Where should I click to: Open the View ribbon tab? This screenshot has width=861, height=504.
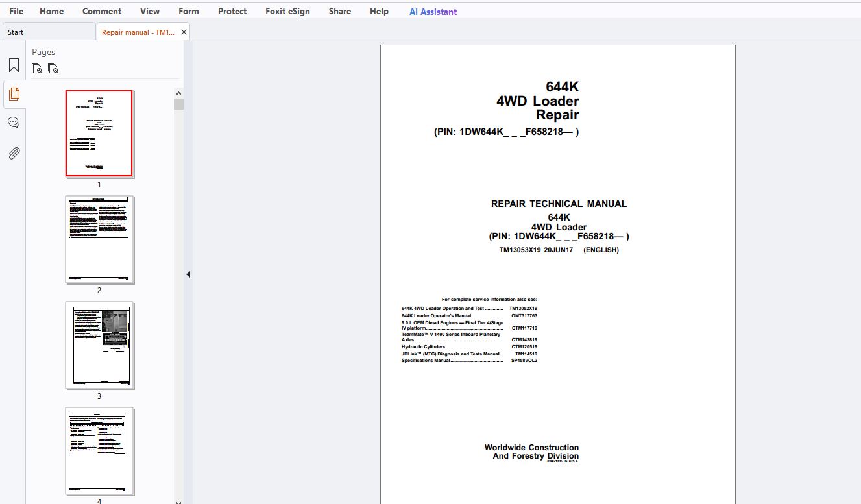[150, 11]
